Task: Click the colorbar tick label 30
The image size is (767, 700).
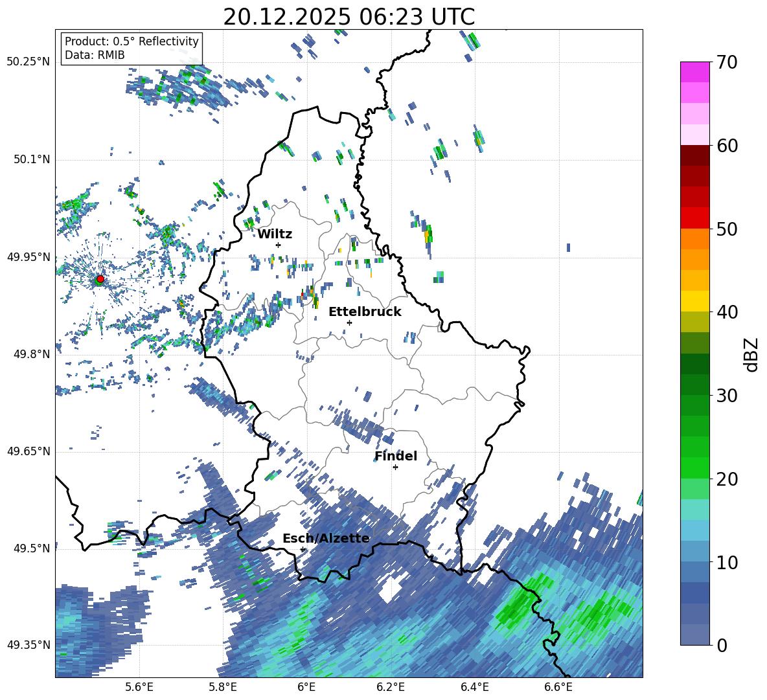Action: click(727, 396)
